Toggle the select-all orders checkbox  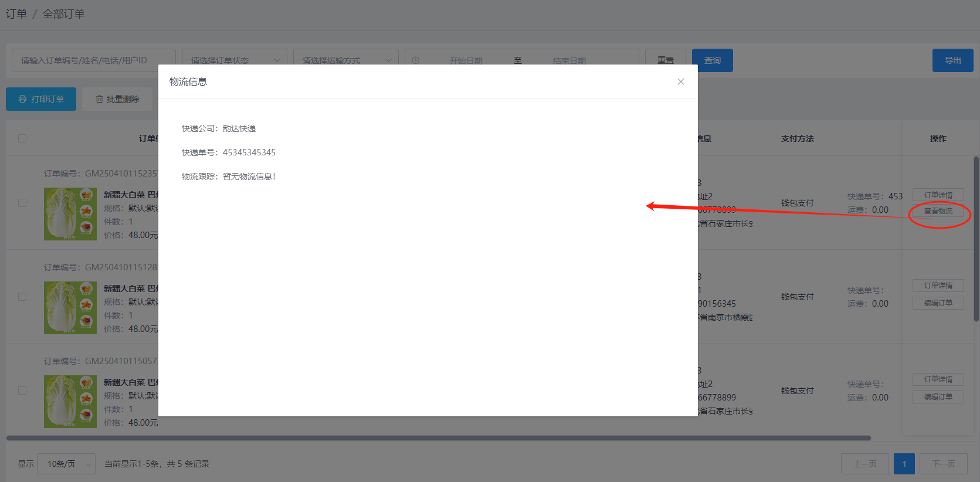click(22, 138)
